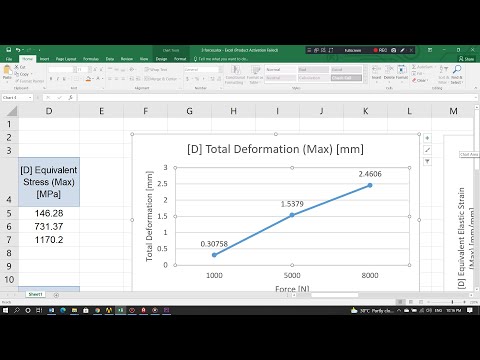
Task: Open the chart Design tab
Action: tap(161, 59)
